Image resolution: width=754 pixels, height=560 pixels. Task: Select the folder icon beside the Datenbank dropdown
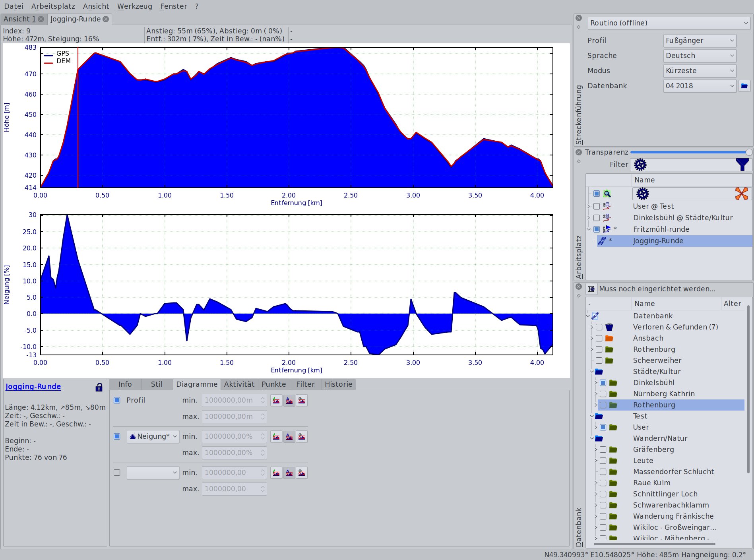click(x=744, y=86)
